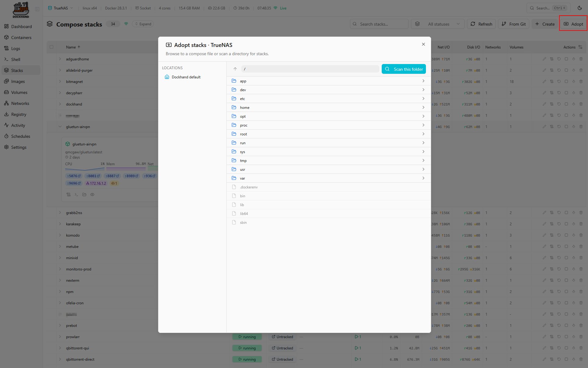Open gluetun-airvpn container logs icon
The height and width of the screenshot is (368, 588).
click(69, 195)
